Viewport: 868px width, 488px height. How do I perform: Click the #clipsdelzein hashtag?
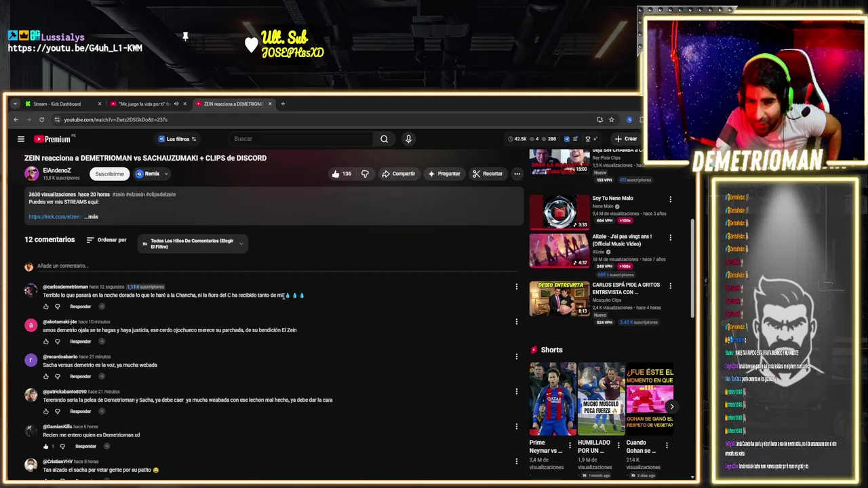161,195
